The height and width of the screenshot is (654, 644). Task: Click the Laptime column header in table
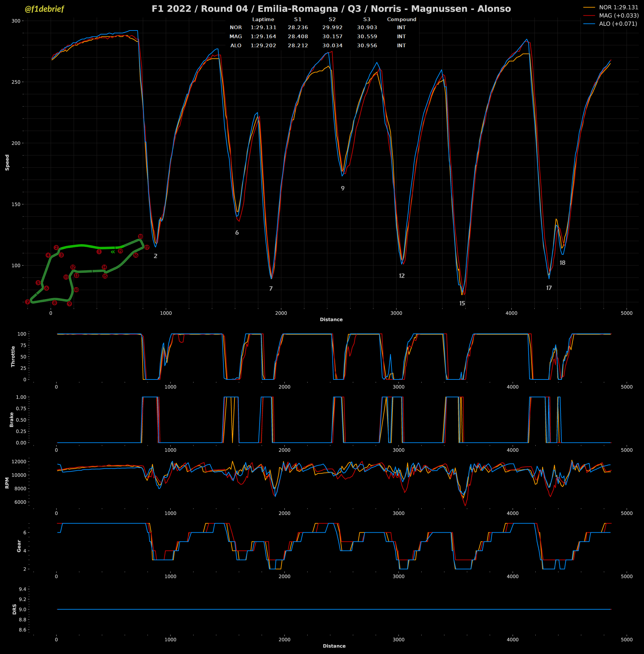(263, 19)
